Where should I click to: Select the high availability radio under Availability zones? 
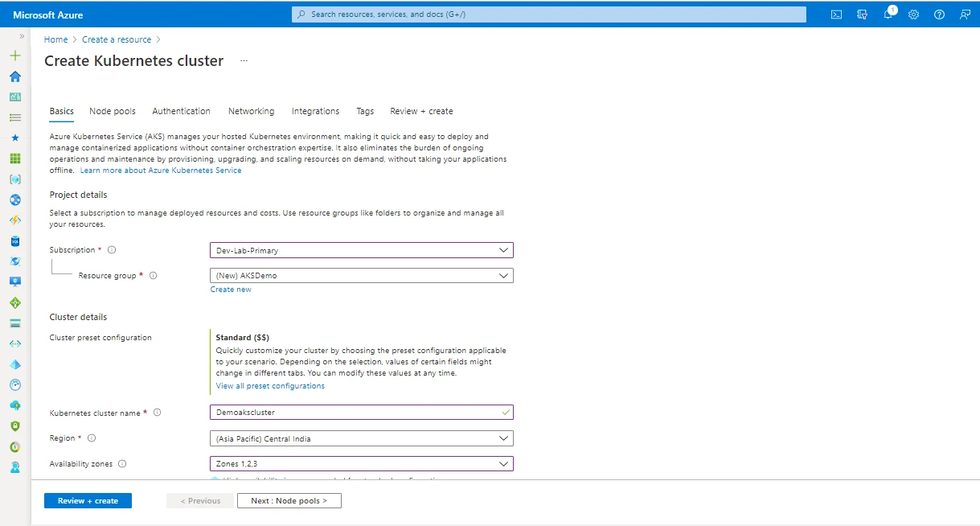[215, 480]
